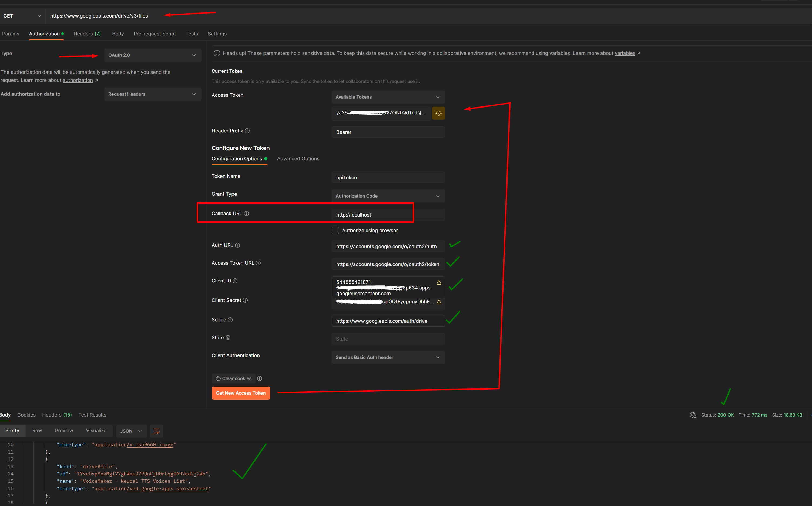Select the Raw response view
This screenshot has width=812, height=506.
click(37, 431)
